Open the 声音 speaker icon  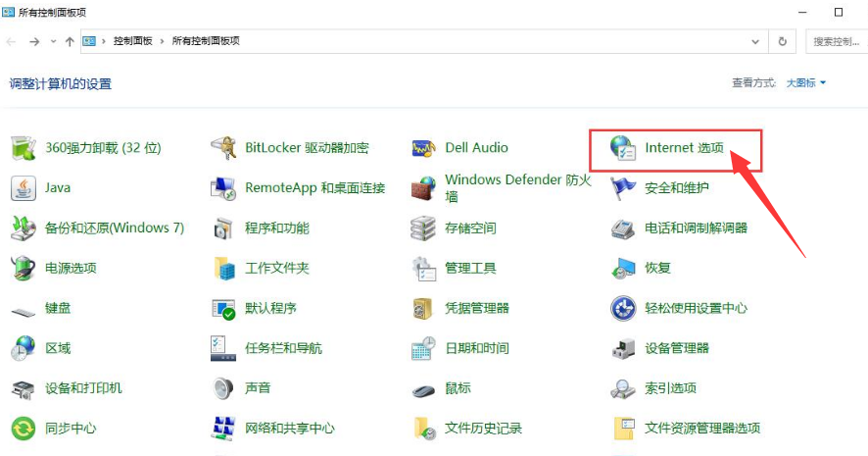coord(223,388)
